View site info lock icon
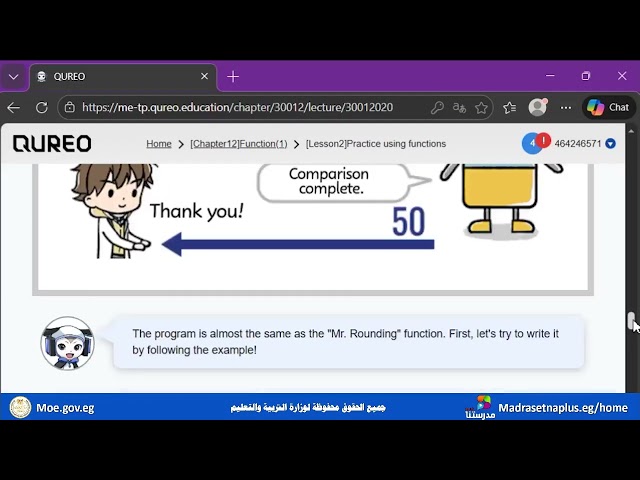The width and height of the screenshot is (640, 480). point(70,108)
